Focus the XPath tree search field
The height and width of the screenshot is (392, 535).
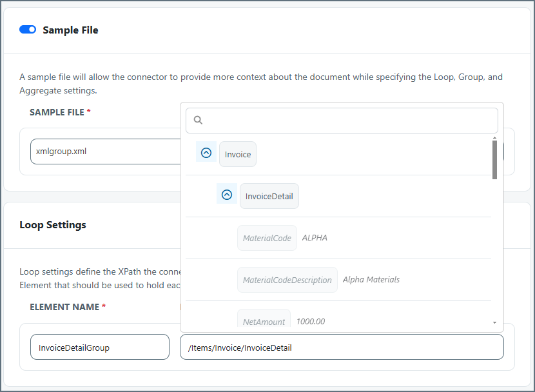(x=348, y=121)
